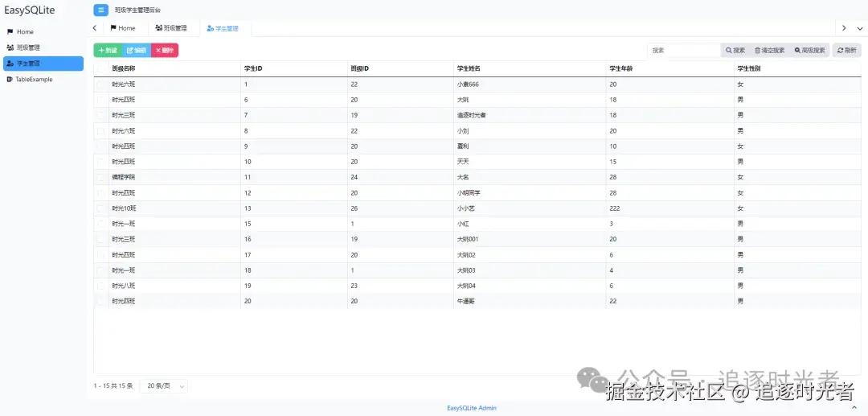
Task: Open the tab options dropdown chevron
Action: [860, 28]
